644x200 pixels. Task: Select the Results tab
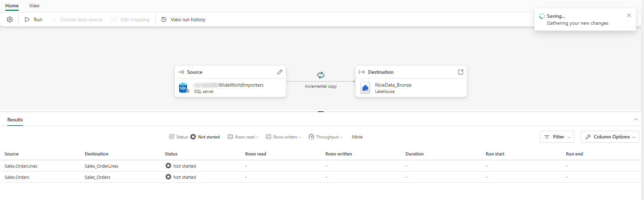pyautogui.click(x=15, y=120)
